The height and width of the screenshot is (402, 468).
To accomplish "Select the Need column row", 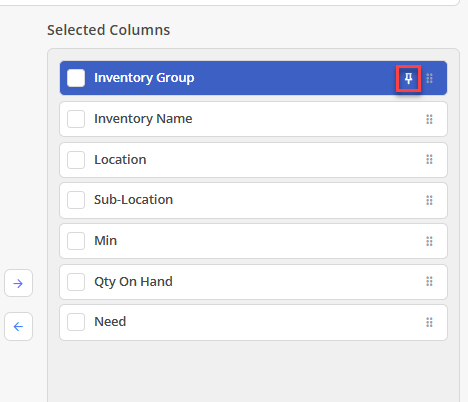I will [x=253, y=322].
